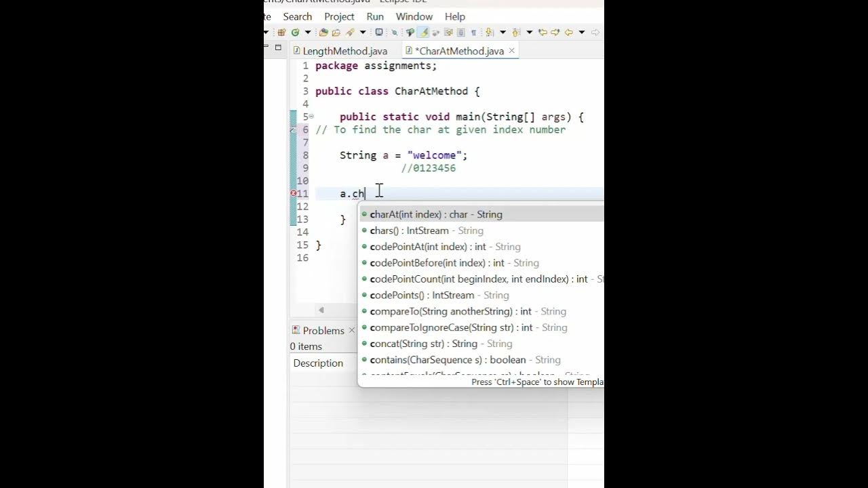Select contains(CharSequence s) proposal
Viewport: 868px width, 488px height.
tap(481, 360)
